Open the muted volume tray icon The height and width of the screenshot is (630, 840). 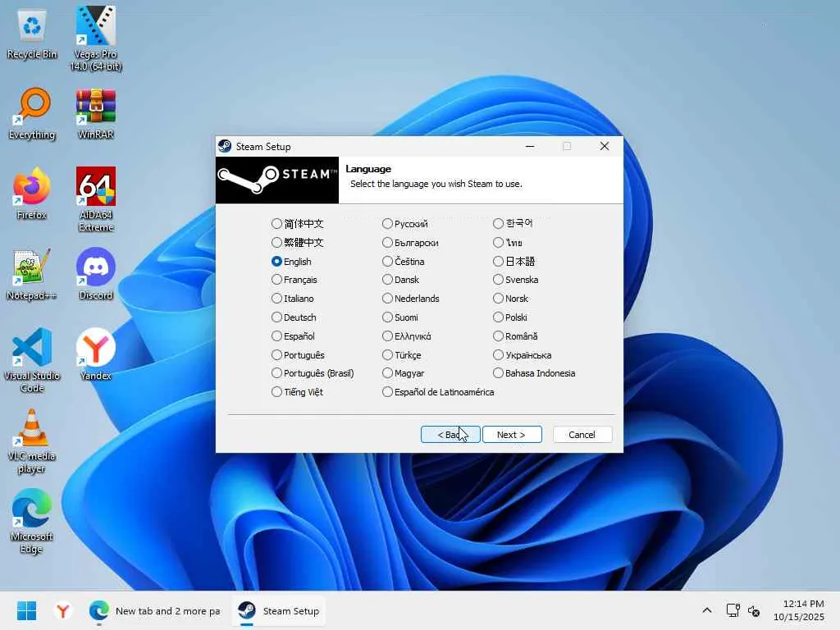[x=754, y=610]
